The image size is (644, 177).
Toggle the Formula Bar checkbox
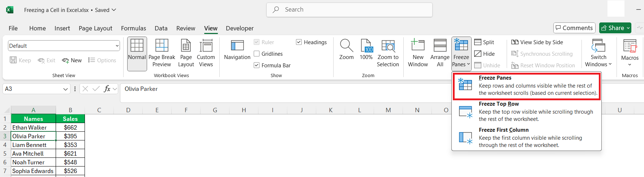pyautogui.click(x=257, y=66)
